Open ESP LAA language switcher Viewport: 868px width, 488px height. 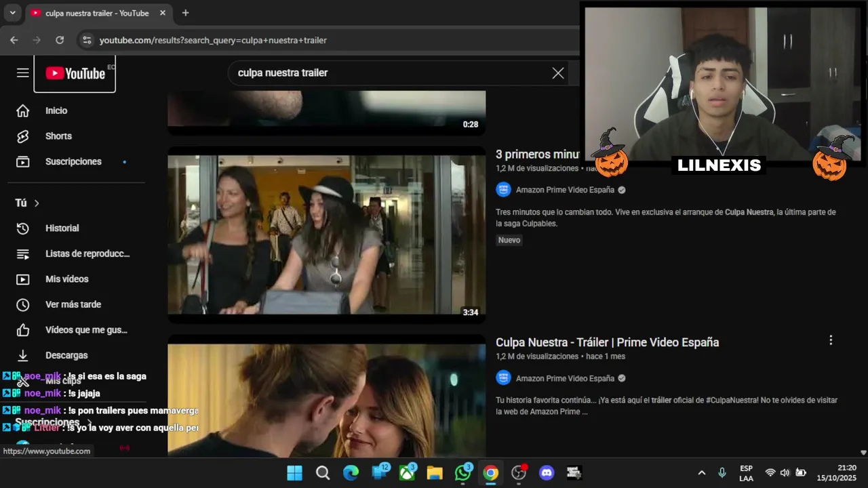click(x=746, y=473)
